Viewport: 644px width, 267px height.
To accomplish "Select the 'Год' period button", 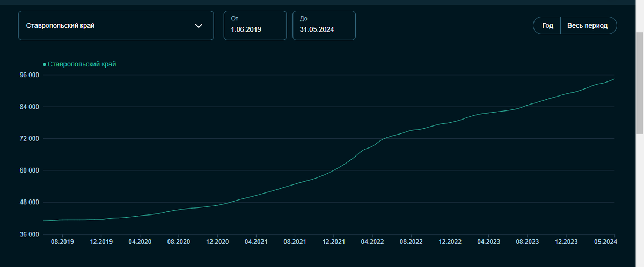I will (547, 26).
